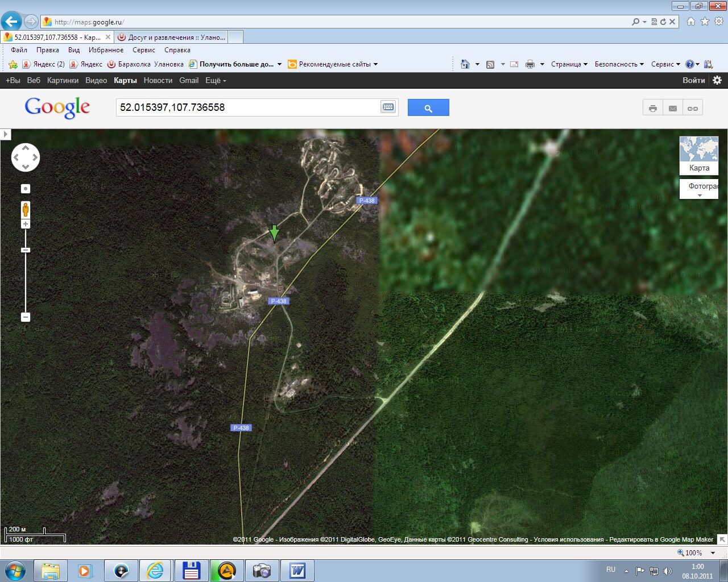This screenshot has height=582, width=728.
Task: Click the send by email envelope icon
Action: click(x=673, y=108)
